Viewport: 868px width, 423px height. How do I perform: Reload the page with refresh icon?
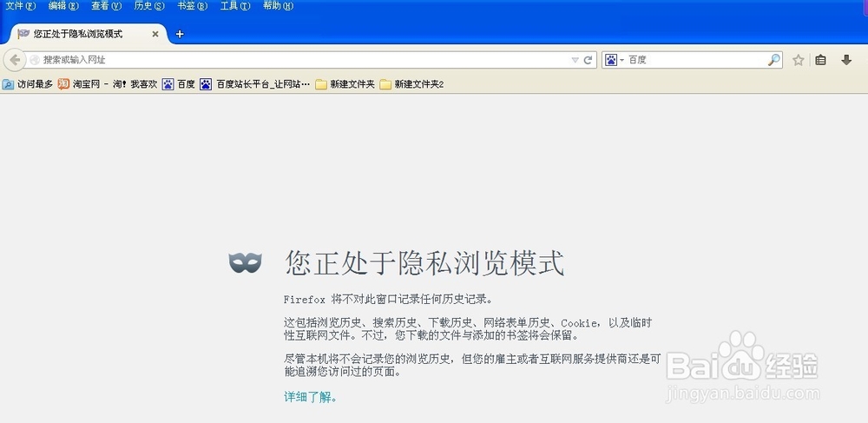(588, 60)
